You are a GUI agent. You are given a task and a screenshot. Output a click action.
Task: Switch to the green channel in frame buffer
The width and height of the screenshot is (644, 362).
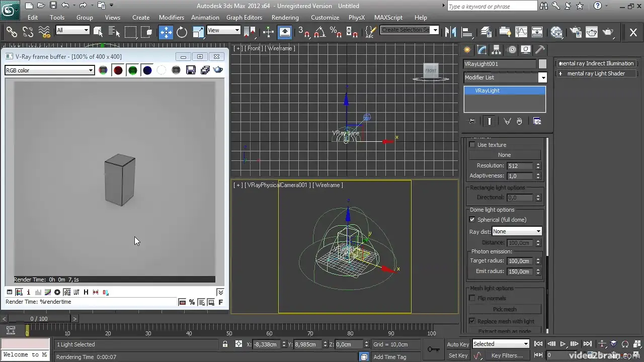(x=132, y=70)
